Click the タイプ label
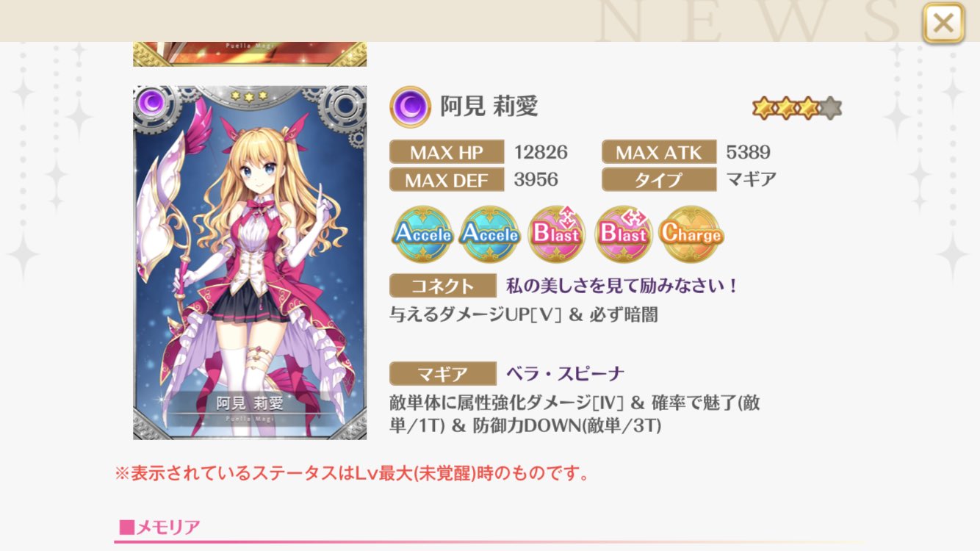This screenshot has width=980, height=551. (659, 179)
